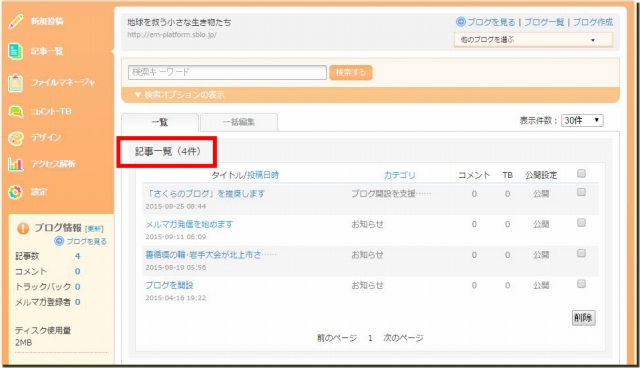Click the 削除 button
640x368 pixels.
(583, 317)
